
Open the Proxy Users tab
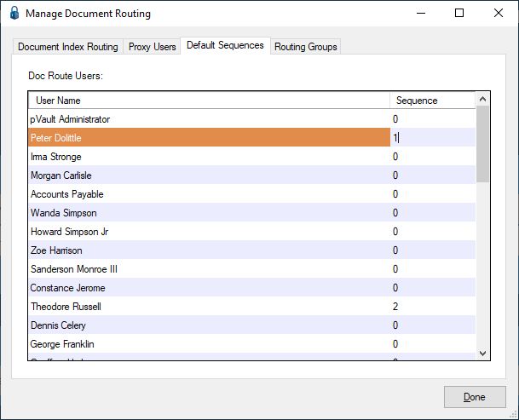pos(152,47)
